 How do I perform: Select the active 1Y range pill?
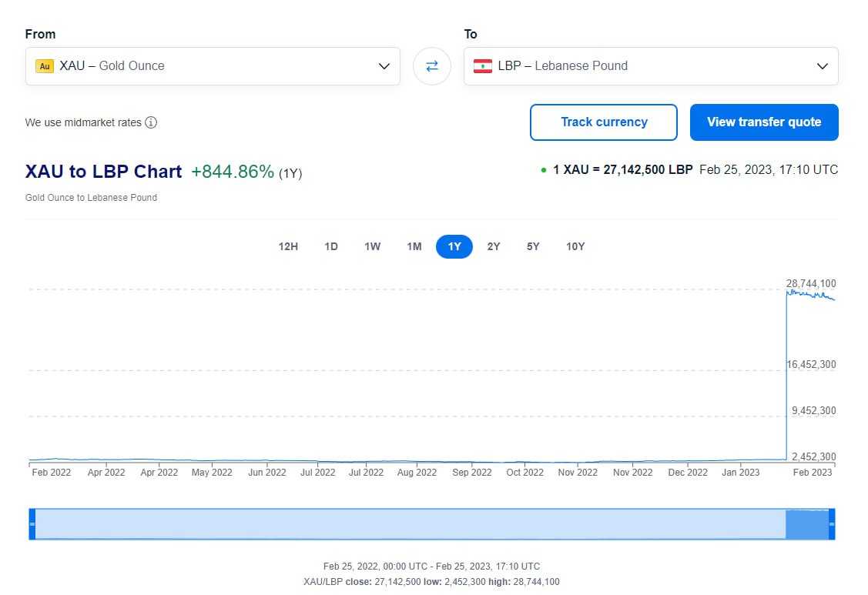pyautogui.click(x=454, y=246)
